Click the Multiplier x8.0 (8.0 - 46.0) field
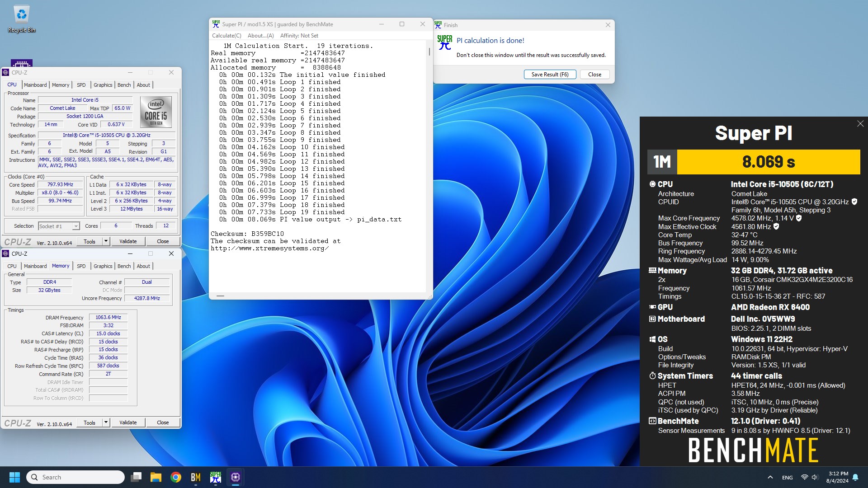Screen dimensions: 868x488 point(60,192)
